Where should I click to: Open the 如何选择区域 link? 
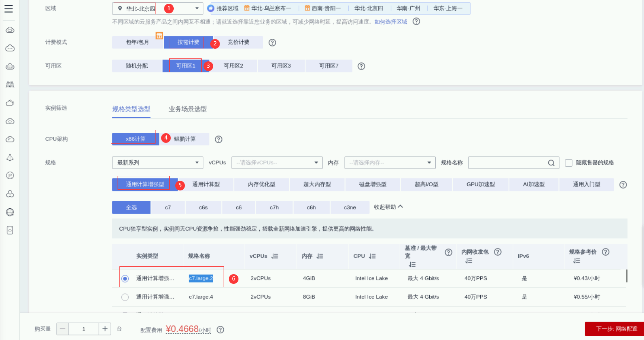tap(391, 22)
